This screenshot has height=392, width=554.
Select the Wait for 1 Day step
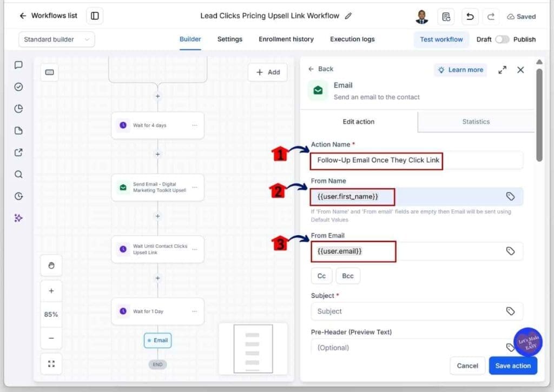(x=157, y=311)
